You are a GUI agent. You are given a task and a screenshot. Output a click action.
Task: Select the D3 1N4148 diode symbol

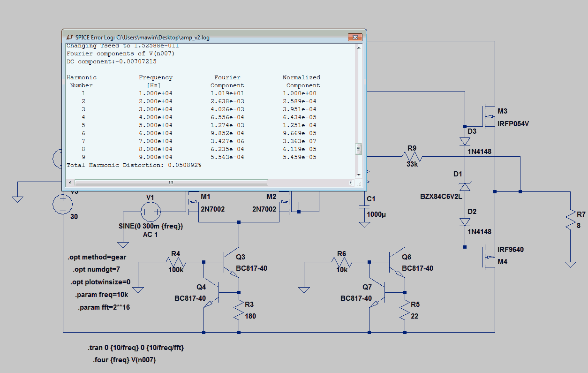click(x=465, y=140)
